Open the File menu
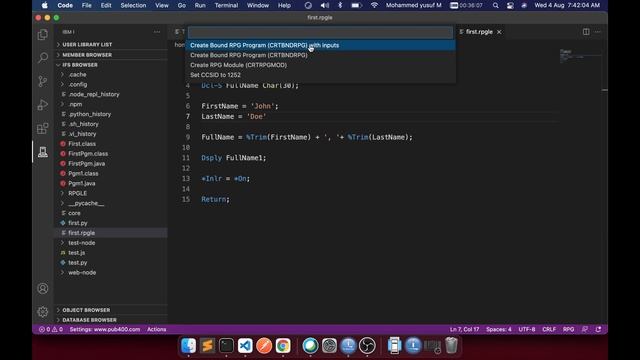The height and width of the screenshot is (360, 640). point(87,5)
